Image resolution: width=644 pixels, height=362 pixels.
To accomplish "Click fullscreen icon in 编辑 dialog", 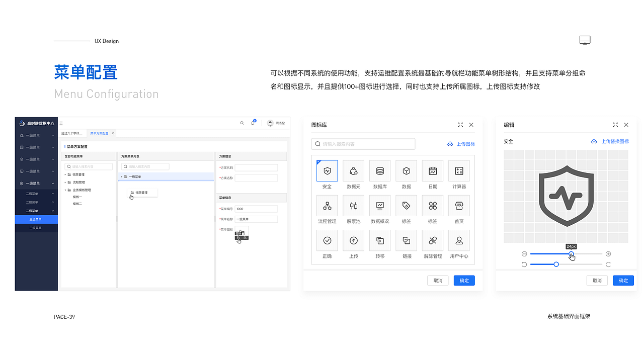I will pos(615,125).
